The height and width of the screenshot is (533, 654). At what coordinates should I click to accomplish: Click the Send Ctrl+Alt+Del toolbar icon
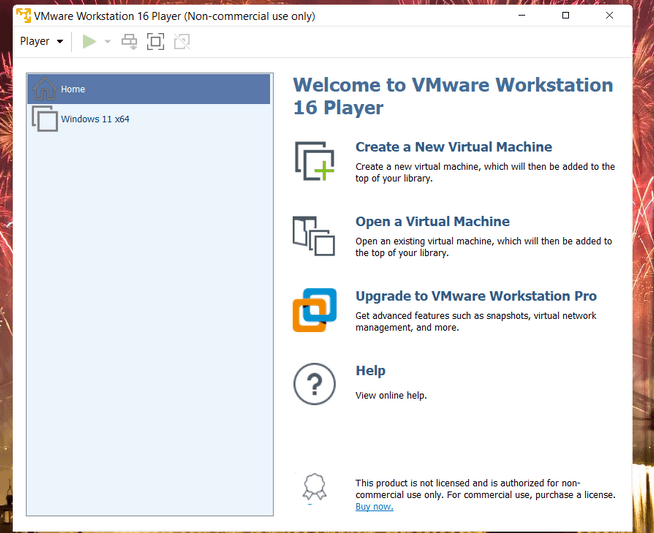pos(129,41)
